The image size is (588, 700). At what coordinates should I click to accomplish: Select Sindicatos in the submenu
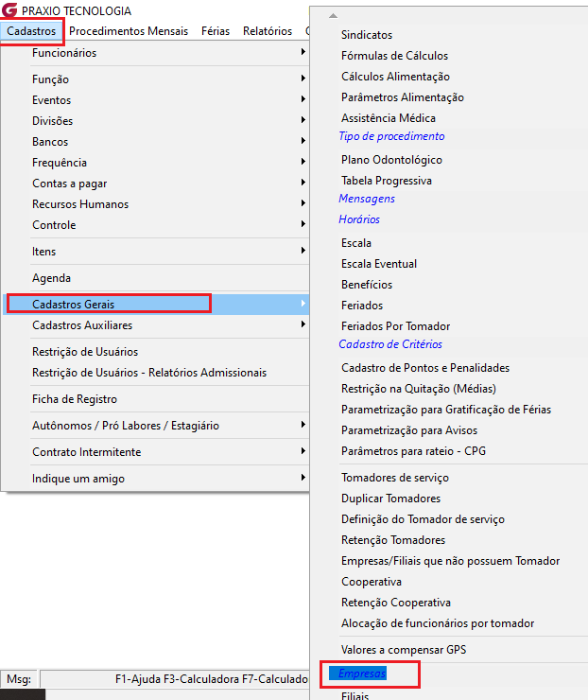(x=367, y=35)
